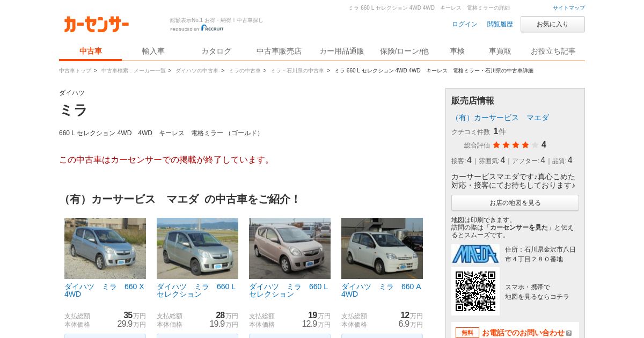Open the blue ミラ 660 X 4WD thumbnail

click(x=105, y=248)
